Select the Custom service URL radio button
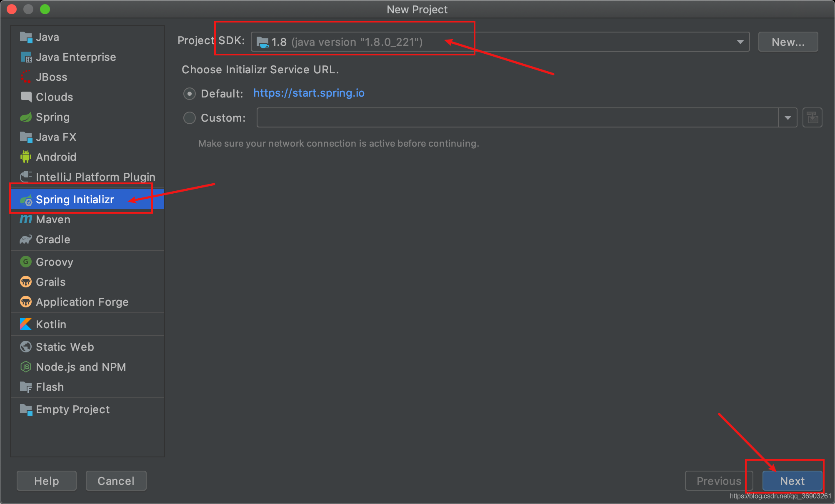Image resolution: width=835 pixels, height=504 pixels. 190,118
